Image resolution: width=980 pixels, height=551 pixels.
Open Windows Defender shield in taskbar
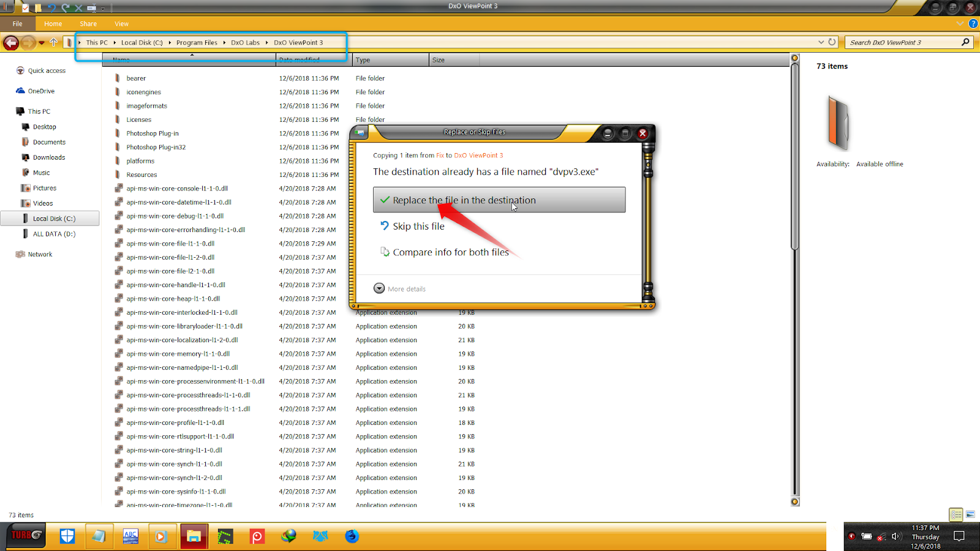[x=67, y=536]
